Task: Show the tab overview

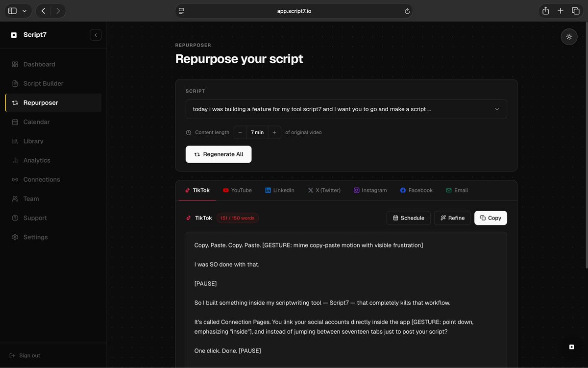Action: 576,11
